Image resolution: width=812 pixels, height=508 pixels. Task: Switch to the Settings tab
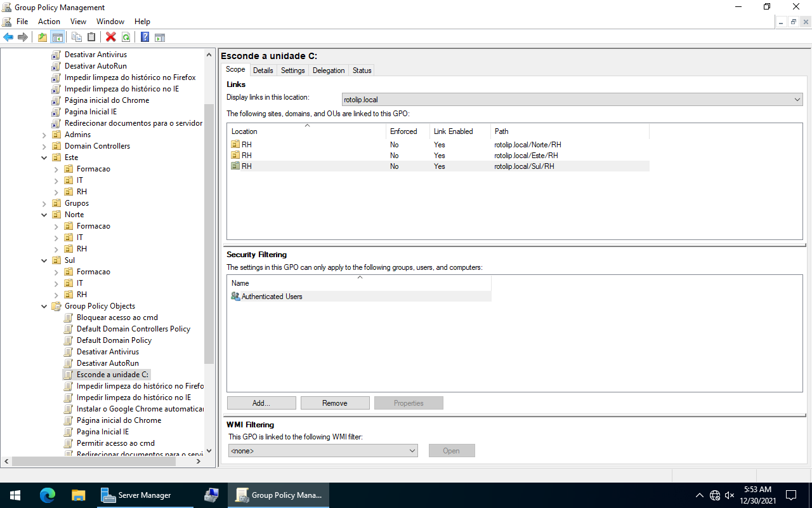[292, 70]
